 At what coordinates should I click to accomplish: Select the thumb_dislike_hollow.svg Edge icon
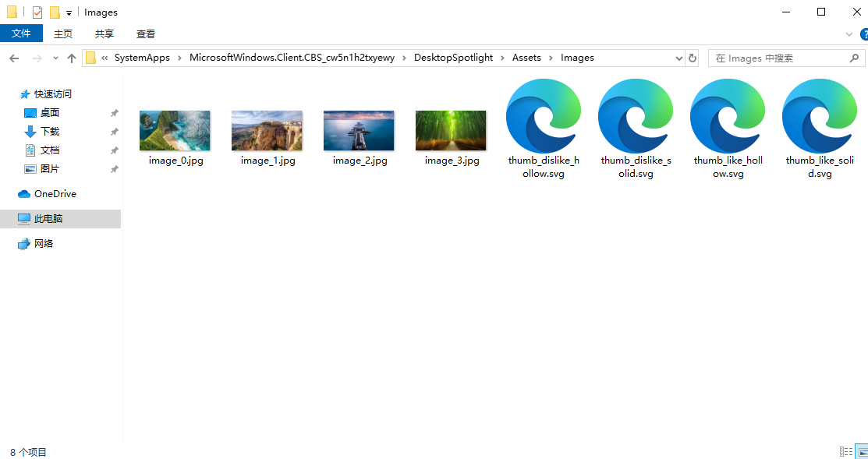(544, 115)
